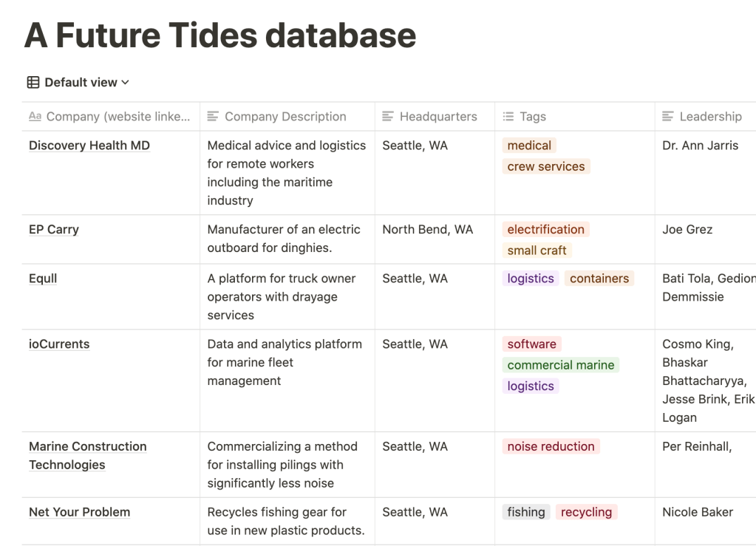Image resolution: width=756 pixels, height=546 pixels.
Task: Click the Leadership column text icon
Action: (x=668, y=117)
